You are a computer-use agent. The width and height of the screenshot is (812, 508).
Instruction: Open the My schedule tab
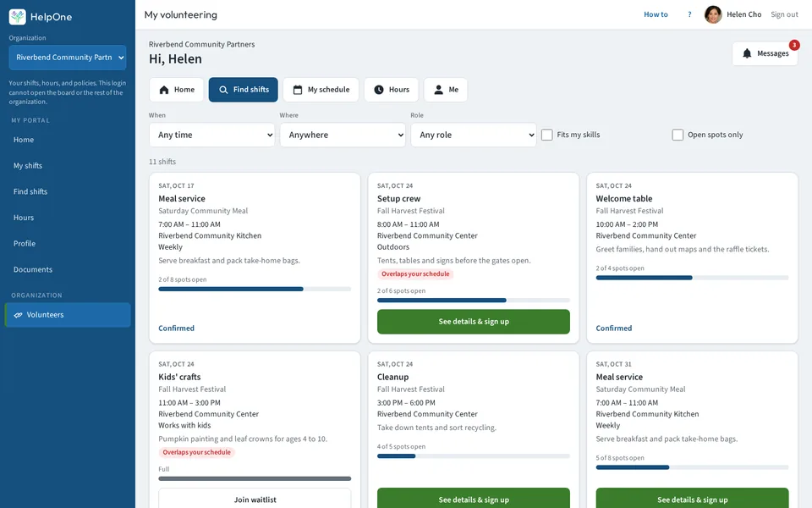click(x=321, y=90)
